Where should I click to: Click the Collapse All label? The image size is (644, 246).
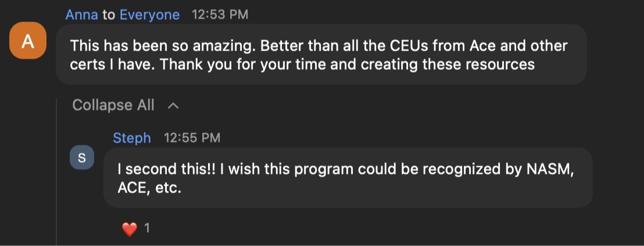113,105
